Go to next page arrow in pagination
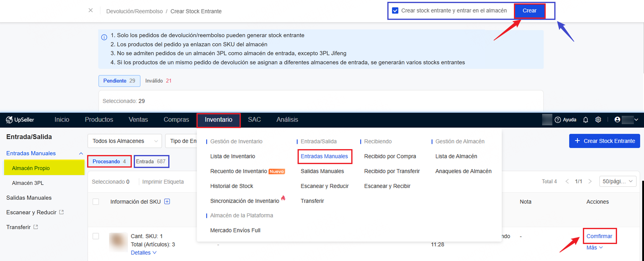 point(590,181)
